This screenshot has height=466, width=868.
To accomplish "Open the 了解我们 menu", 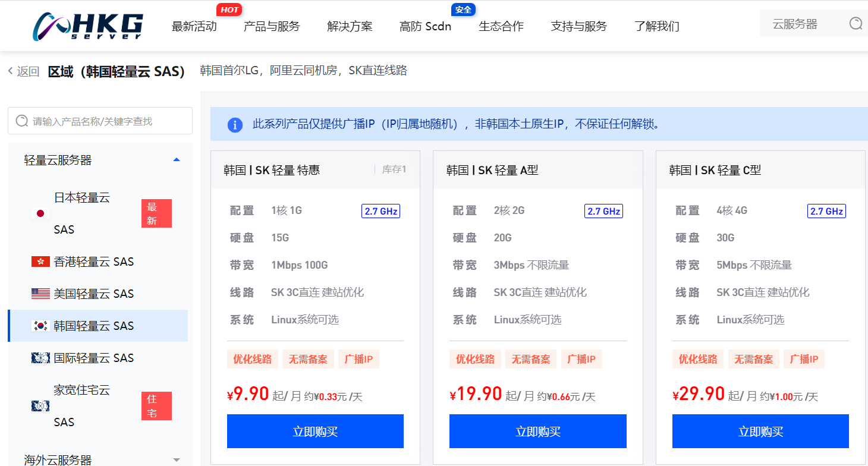I will (x=656, y=26).
